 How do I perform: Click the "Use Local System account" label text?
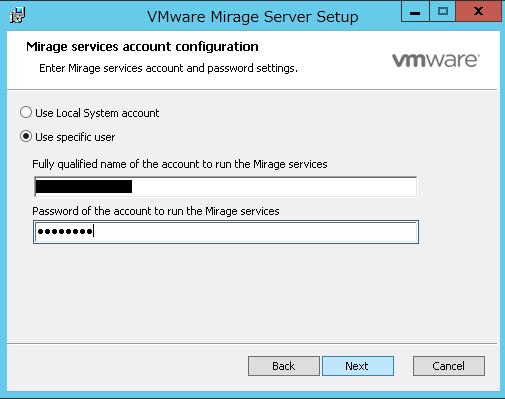pyautogui.click(x=97, y=113)
